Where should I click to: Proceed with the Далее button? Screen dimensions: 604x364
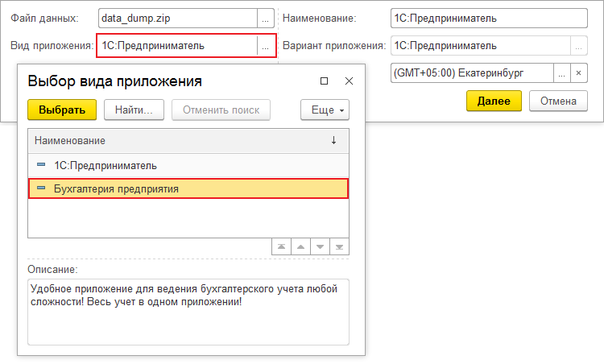(x=494, y=101)
